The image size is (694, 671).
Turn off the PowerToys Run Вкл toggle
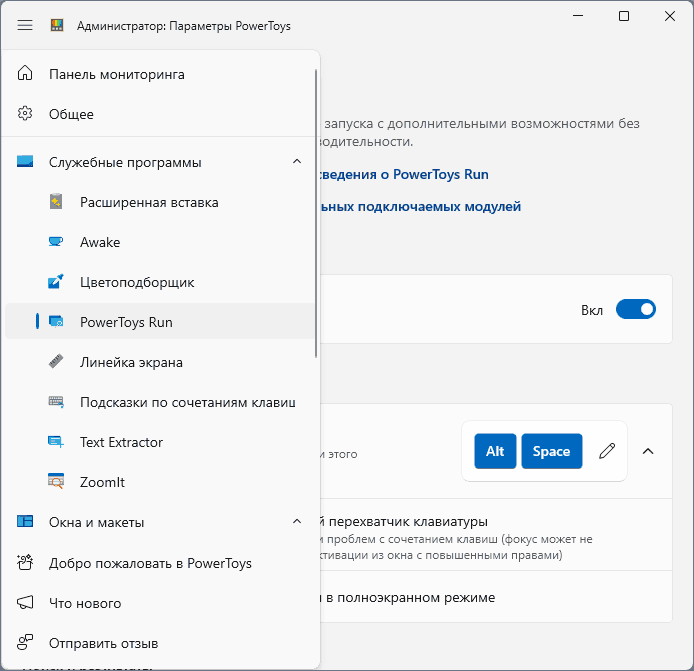636,309
